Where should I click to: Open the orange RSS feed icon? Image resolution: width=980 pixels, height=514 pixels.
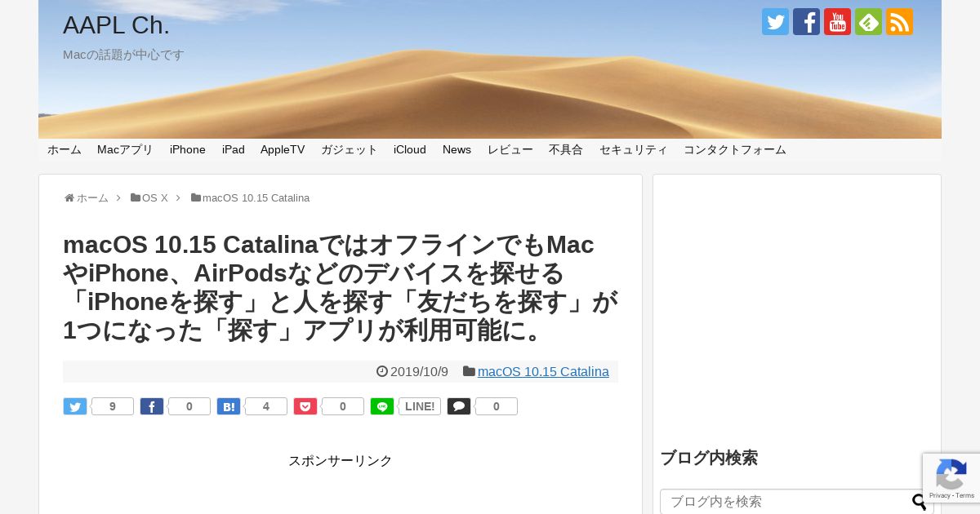pos(899,22)
